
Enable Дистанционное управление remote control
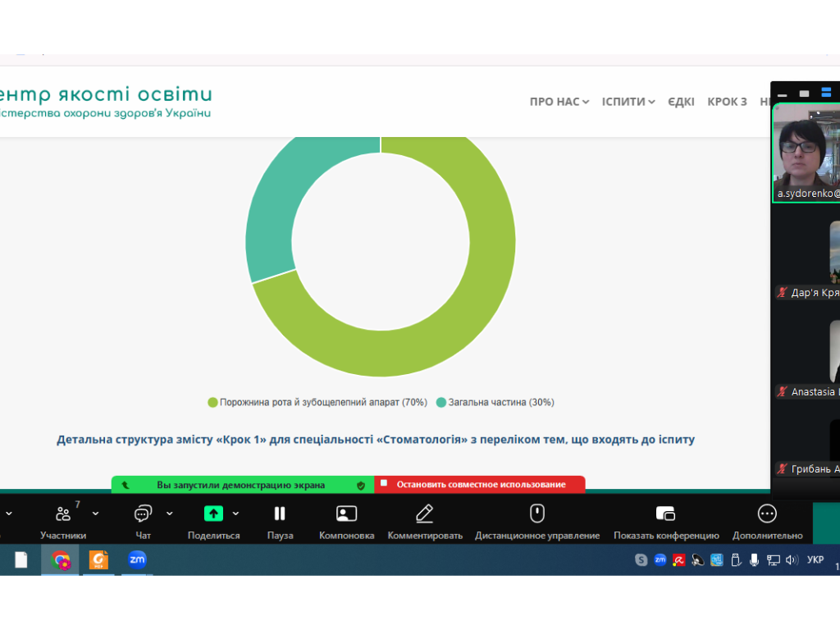pos(537,514)
